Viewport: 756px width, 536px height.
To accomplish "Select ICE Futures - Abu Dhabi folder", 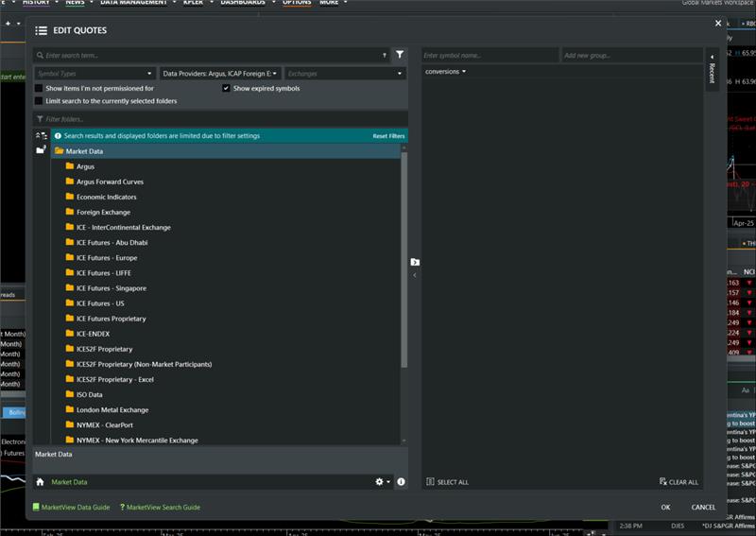I will (112, 243).
